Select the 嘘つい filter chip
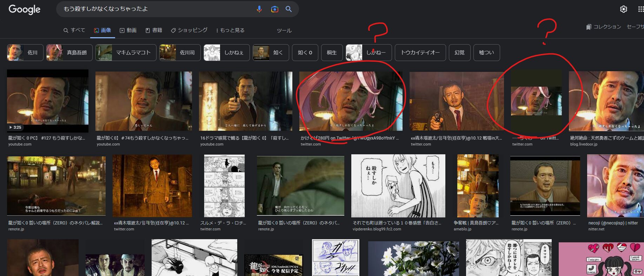Image resolution: width=644 pixels, height=276 pixels. [487, 53]
